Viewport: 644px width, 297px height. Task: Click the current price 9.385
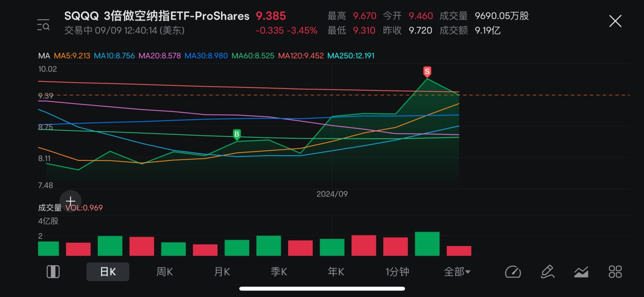click(271, 16)
